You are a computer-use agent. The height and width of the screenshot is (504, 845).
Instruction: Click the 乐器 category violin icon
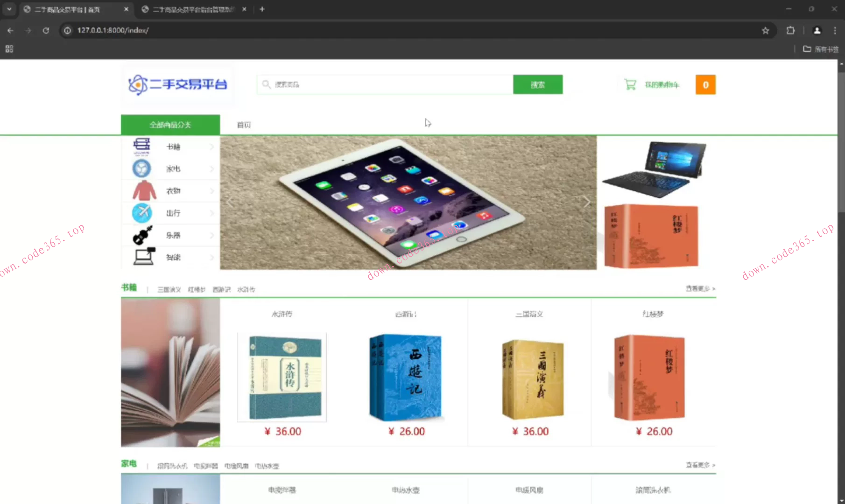143,235
